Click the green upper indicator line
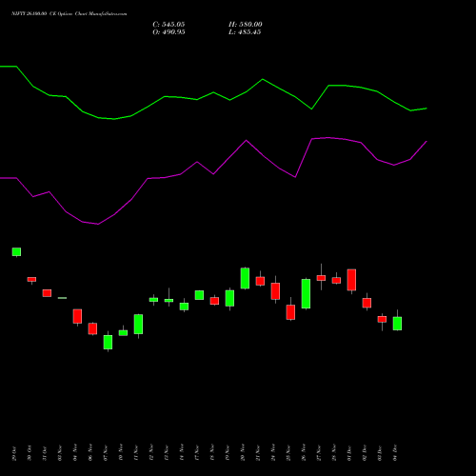This screenshot has height=476, width=476. [213, 93]
